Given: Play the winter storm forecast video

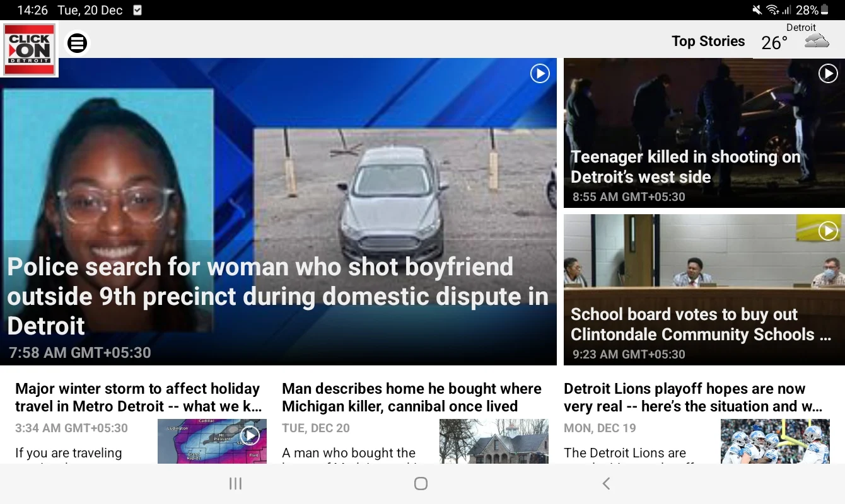Looking at the screenshot, I should (x=250, y=435).
